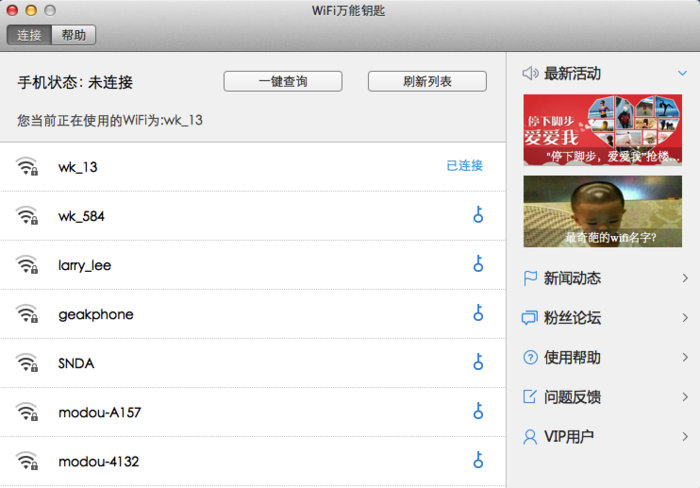700x488 pixels.
Task: Click the key icon for SNDA network
Action: click(x=477, y=362)
